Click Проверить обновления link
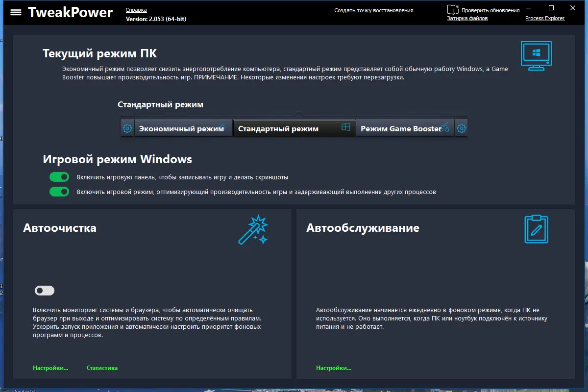 click(490, 10)
